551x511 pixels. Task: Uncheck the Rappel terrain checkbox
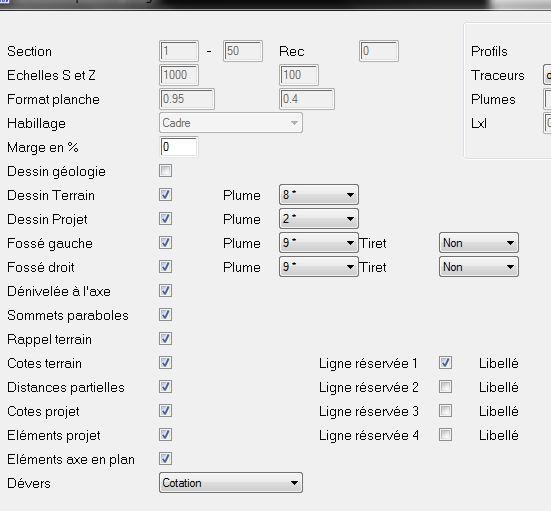(x=165, y=339)
